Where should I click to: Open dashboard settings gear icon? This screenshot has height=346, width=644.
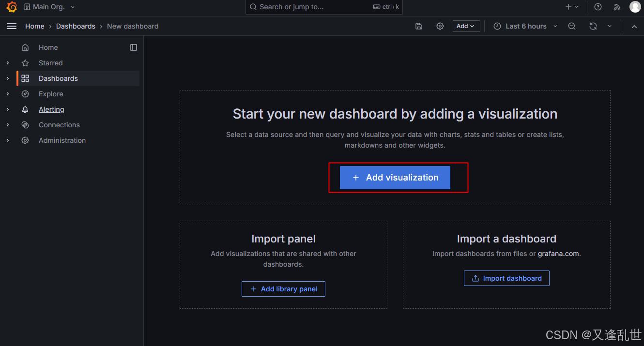coord(440,26)
